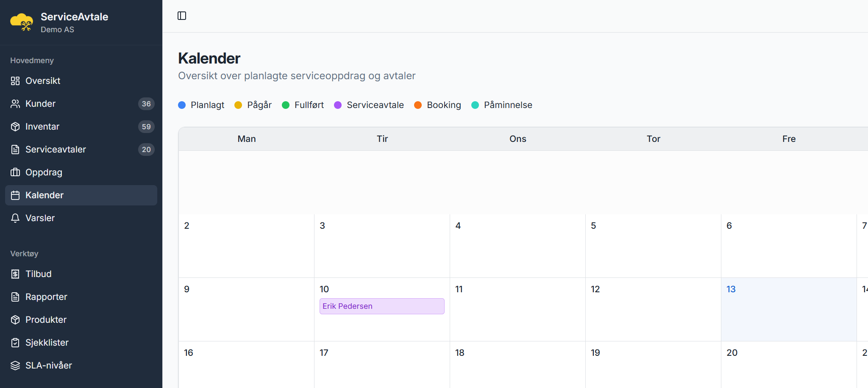Open the Erik Pedersen calendar event

click(x=381, y=306)
